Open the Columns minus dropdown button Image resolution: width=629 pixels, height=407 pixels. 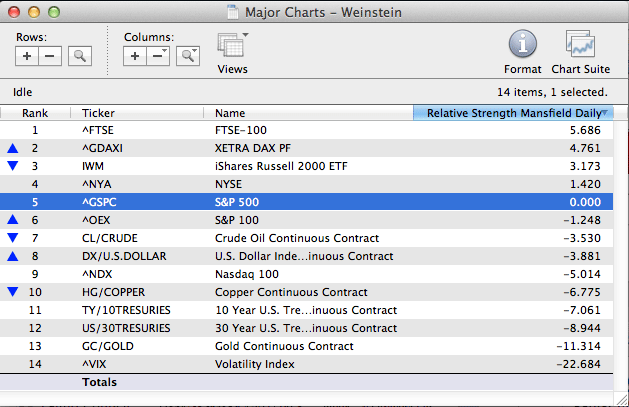pyautogui.click(x=158, y=56)
